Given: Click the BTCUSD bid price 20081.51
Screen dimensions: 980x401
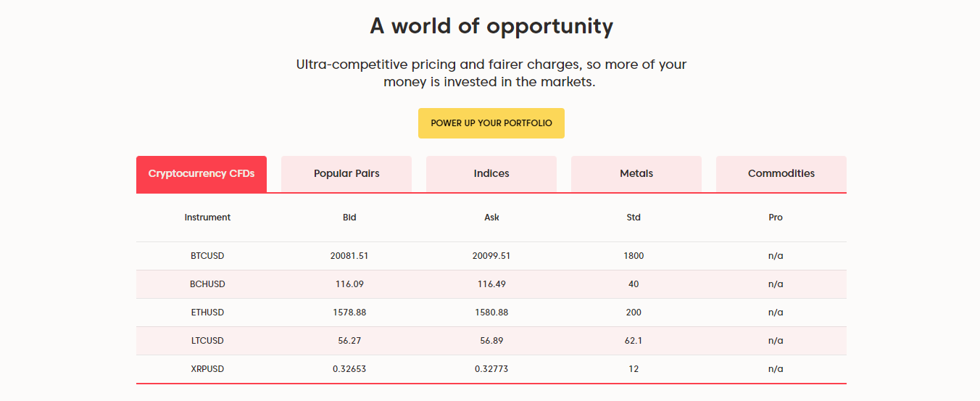Looking at the screenshot, I should point(349,256).
